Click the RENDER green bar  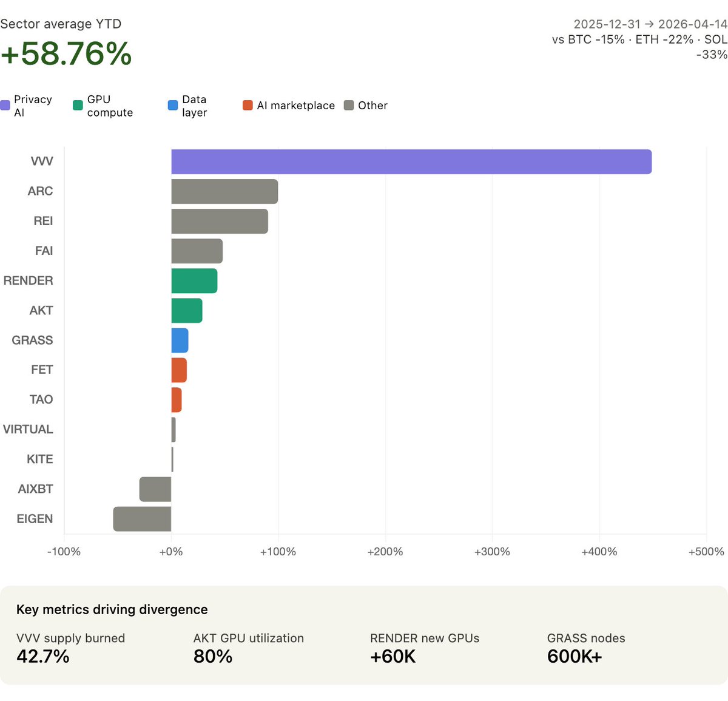pos(194,281)
